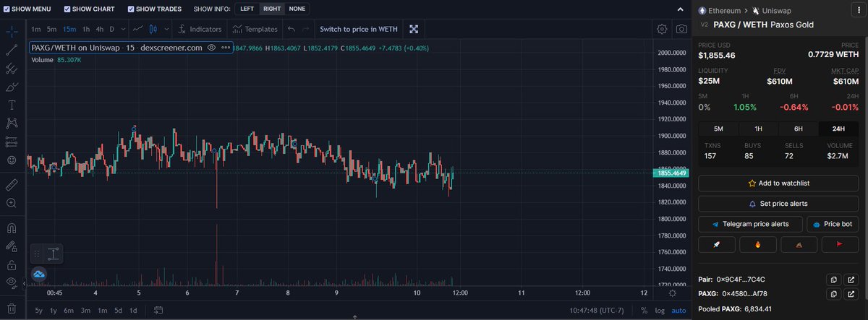Open the Indicators dialog
This screenshot has width=868, height=320.
(x=200, y=29)
